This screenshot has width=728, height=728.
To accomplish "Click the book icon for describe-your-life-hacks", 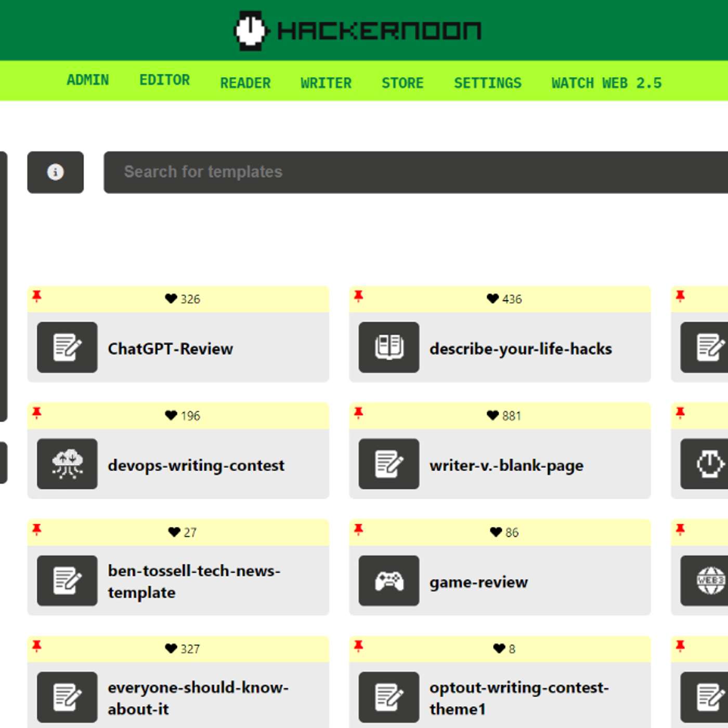I will pyautogui.click(x=389, y=347).
